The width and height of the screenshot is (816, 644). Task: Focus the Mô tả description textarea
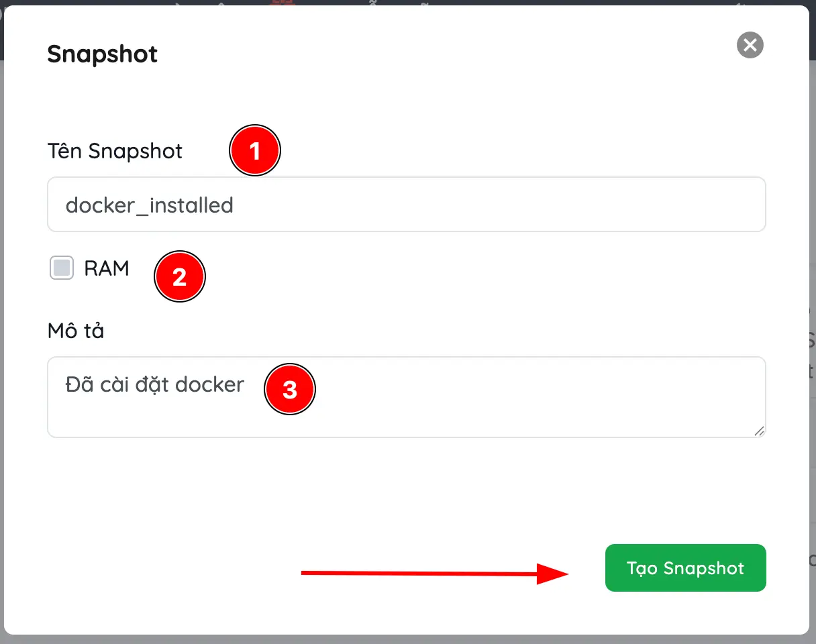[407, 397]
